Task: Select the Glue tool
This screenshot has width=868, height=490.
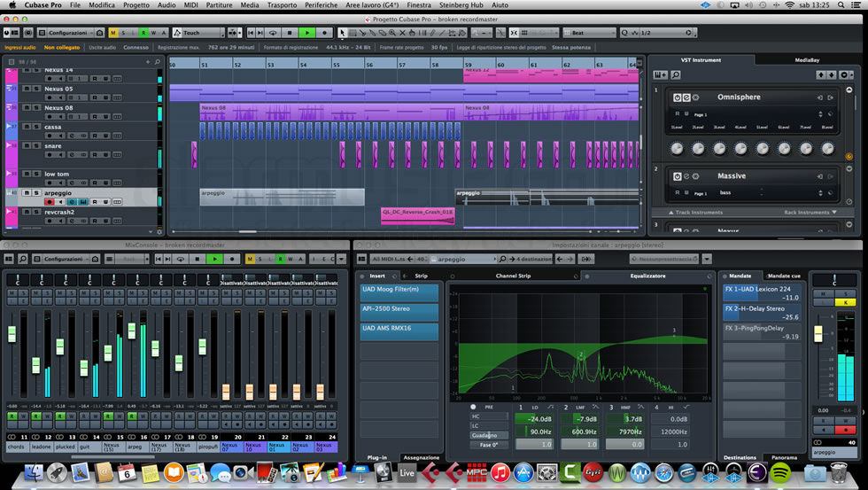Action: 372,33
